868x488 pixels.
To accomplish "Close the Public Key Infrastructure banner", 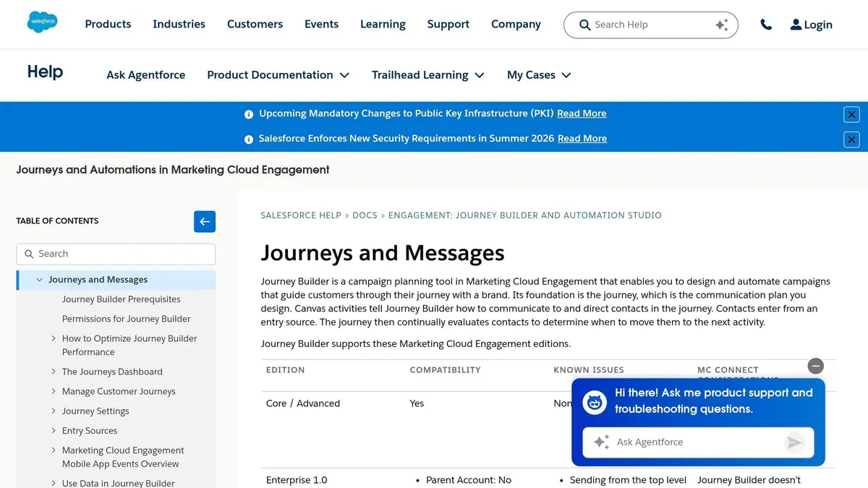I will tap(851, 114).
